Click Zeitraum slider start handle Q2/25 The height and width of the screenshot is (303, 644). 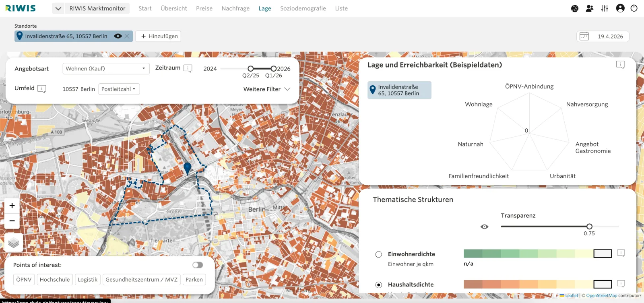pos(251,68)
